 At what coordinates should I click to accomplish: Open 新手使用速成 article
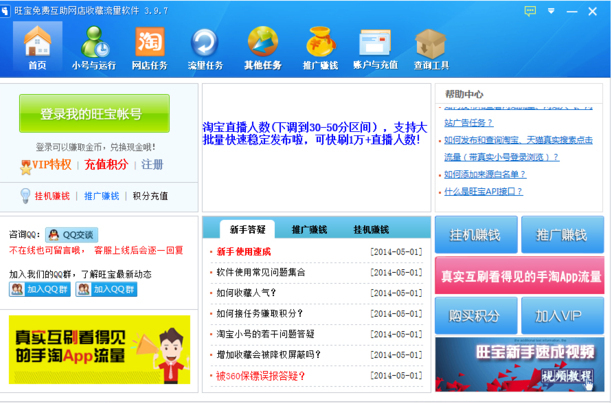pyautogui.click(x=244, y=252)
